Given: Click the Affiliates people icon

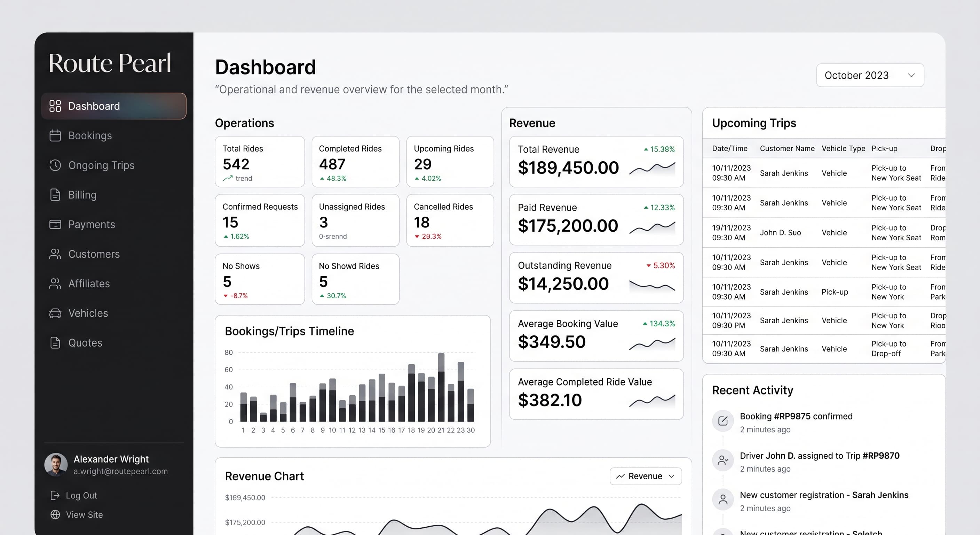Looking at the screenshot, I should coord(55,284).
